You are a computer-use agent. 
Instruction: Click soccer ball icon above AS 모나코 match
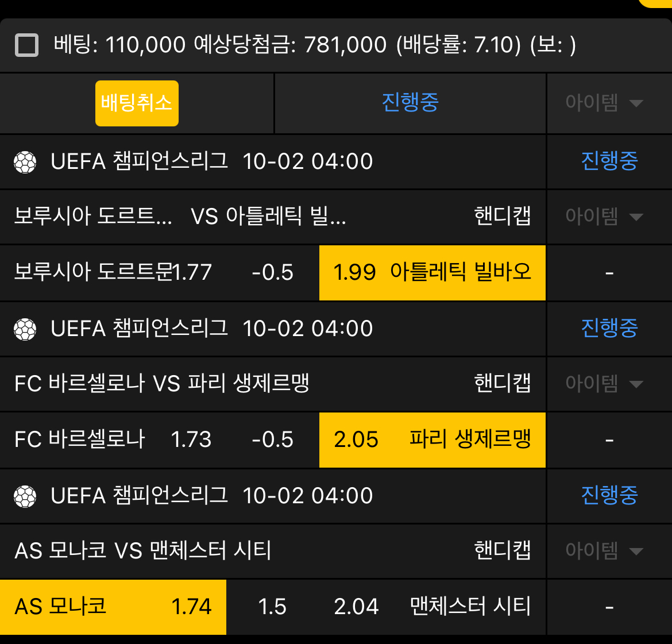[25, 497]
